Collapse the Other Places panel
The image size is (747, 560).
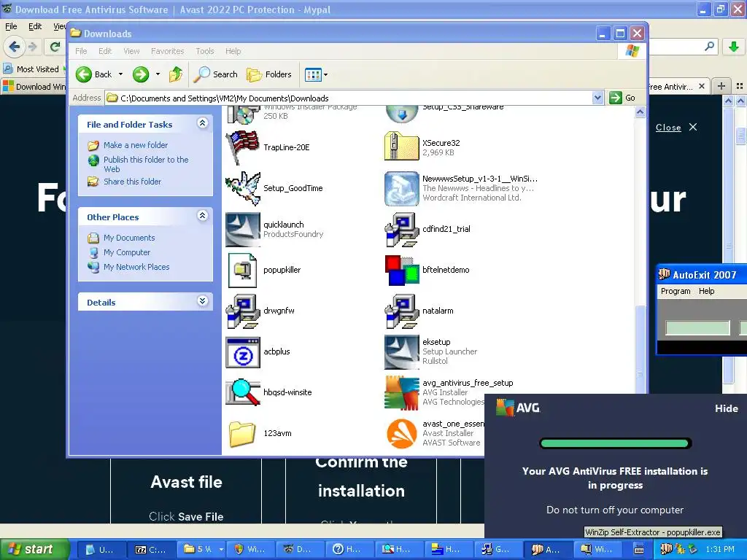click(x=202, y=216)
